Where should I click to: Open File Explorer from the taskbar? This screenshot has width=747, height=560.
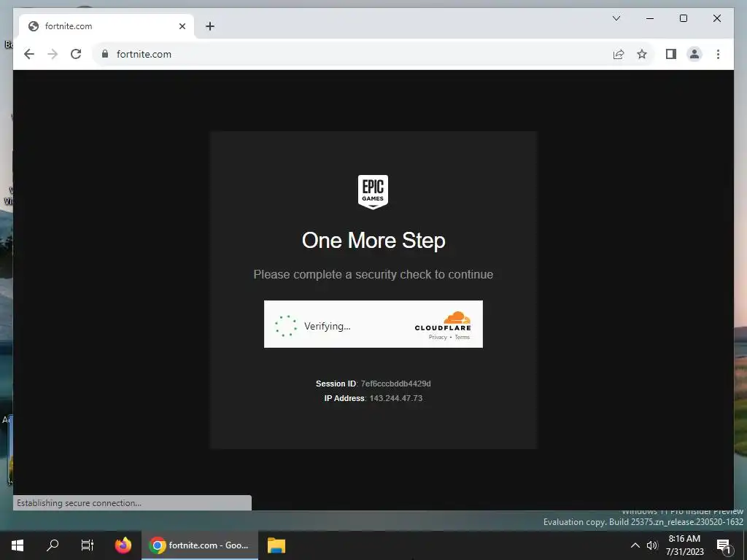click(x=276, y=545)
